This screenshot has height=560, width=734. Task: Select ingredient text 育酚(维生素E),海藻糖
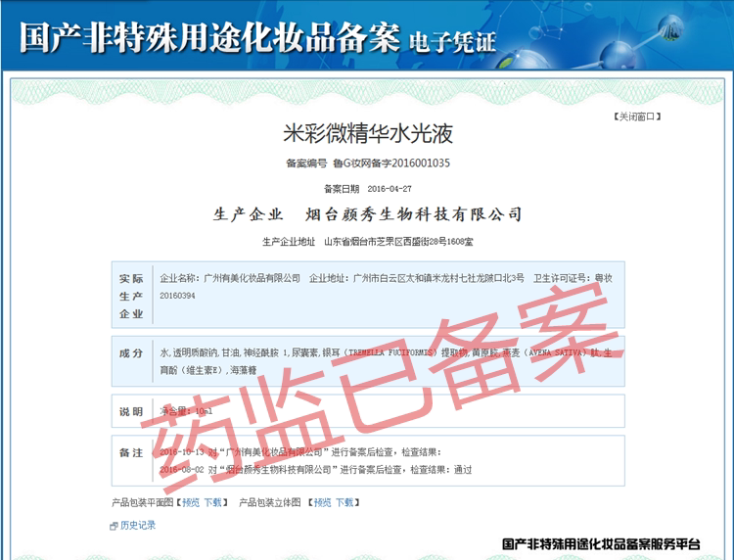(208, 370)
